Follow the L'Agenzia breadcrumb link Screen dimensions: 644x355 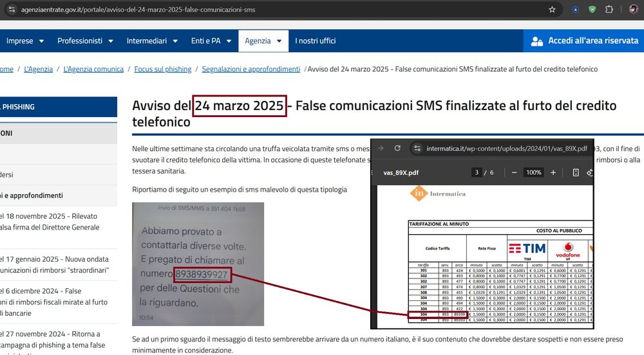[38, 69]
